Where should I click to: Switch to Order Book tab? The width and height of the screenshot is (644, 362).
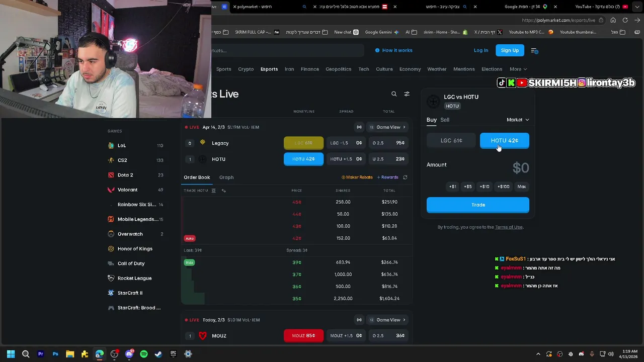click(x=197, y=177)
